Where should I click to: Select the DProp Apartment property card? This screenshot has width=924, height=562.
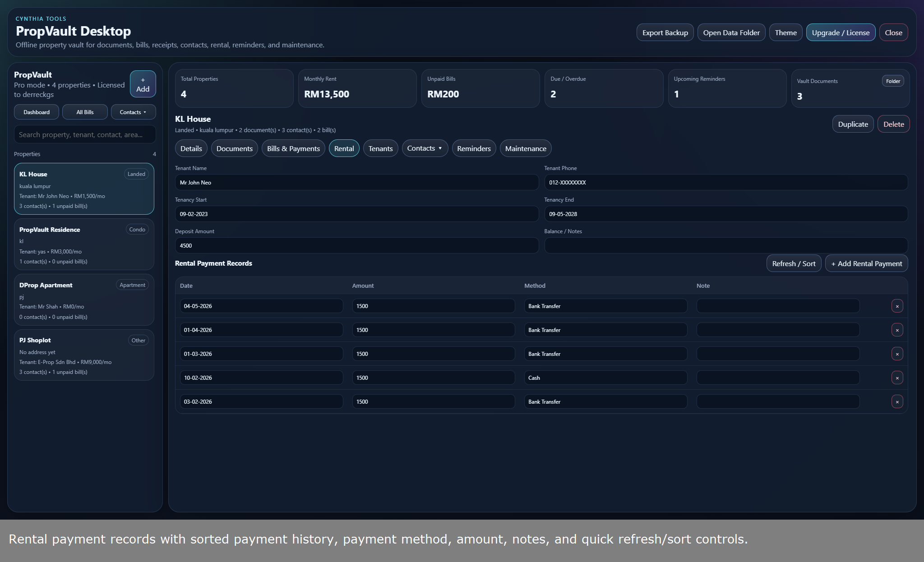84,300
